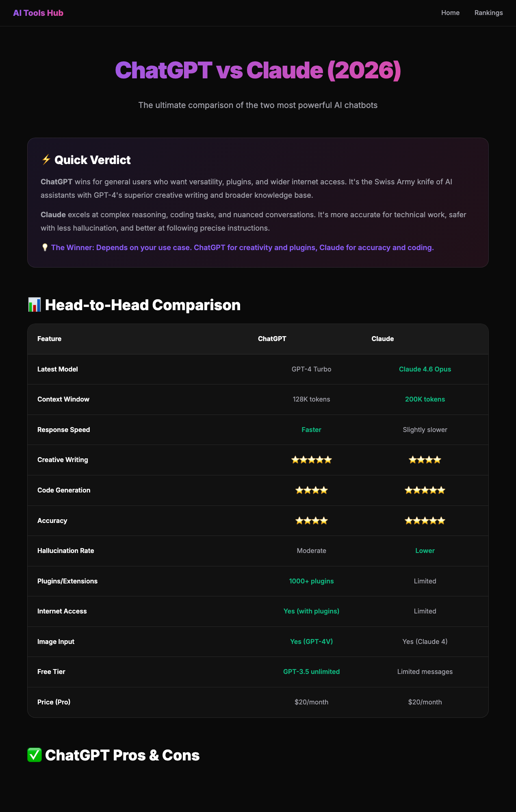This screenshot has height=812, width=516.
Task: Click the lightbulb icon next to The Winner
Action: [45, 247]
